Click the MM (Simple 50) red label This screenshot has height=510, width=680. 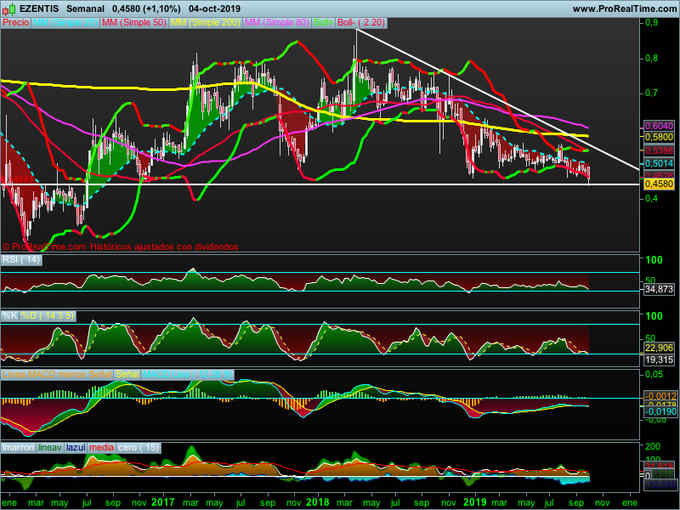(x=134, y=22)
